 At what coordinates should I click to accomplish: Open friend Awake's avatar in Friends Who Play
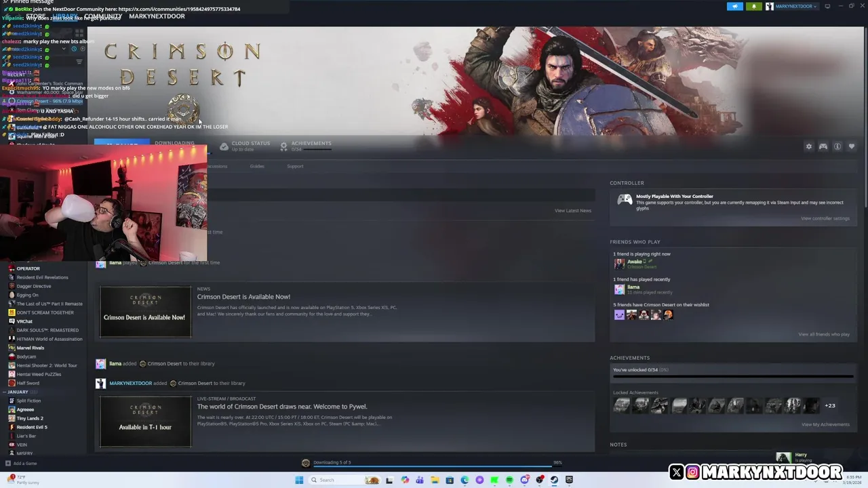(619, 264)
